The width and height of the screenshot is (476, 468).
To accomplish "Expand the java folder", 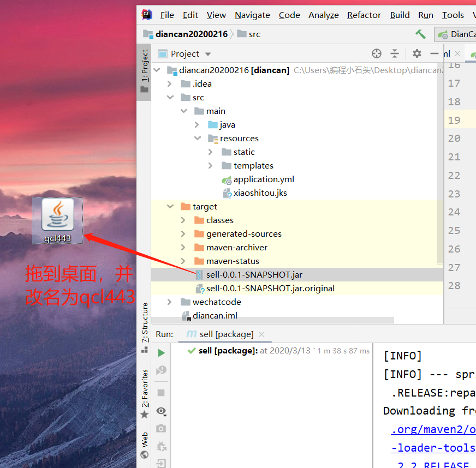I will tap(197, 125).
